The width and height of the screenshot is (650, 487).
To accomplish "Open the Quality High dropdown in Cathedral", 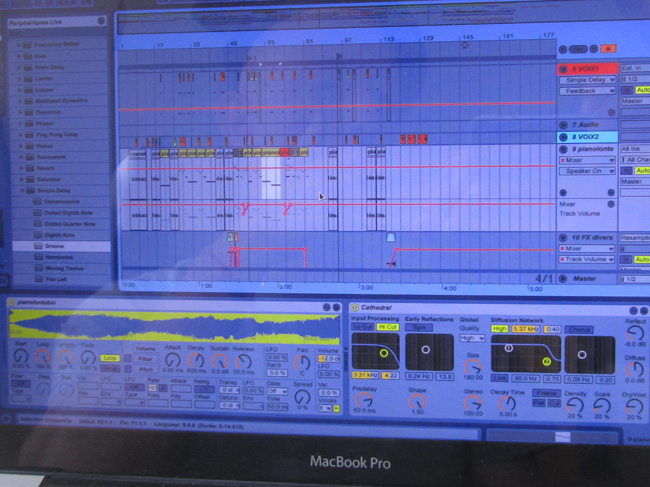I will click(472, 338).
